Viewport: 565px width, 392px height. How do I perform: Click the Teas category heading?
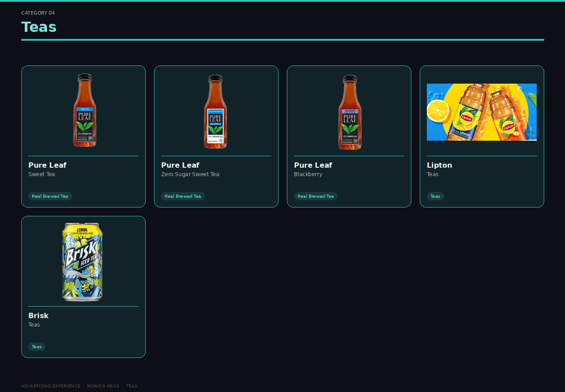[39, 27]
